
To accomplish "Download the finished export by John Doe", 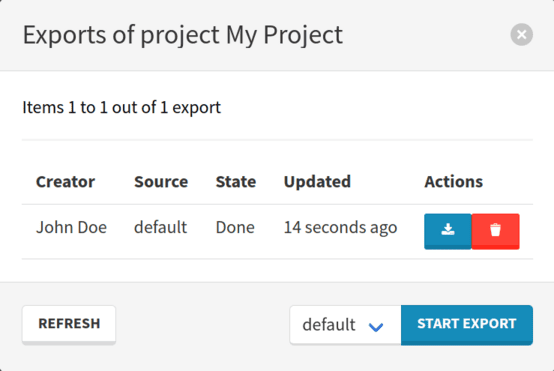I will [448, 231].
